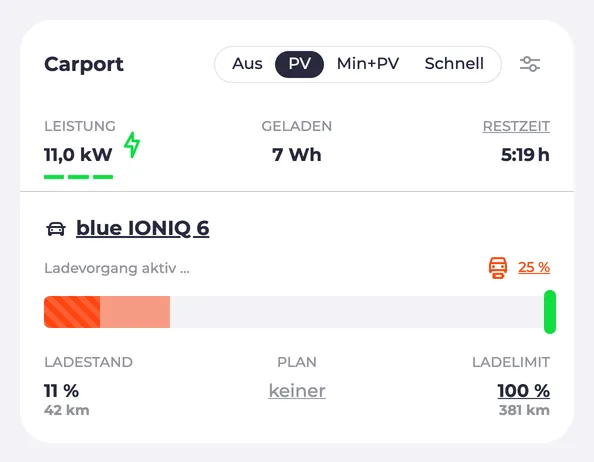The width and height of the screenshot is (594, 462).
Task: Open the Ladelimit 100 % selector
Action: (524, 391)
